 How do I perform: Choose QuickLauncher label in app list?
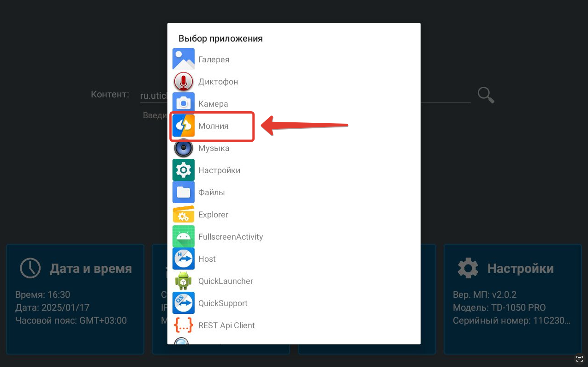226,281
